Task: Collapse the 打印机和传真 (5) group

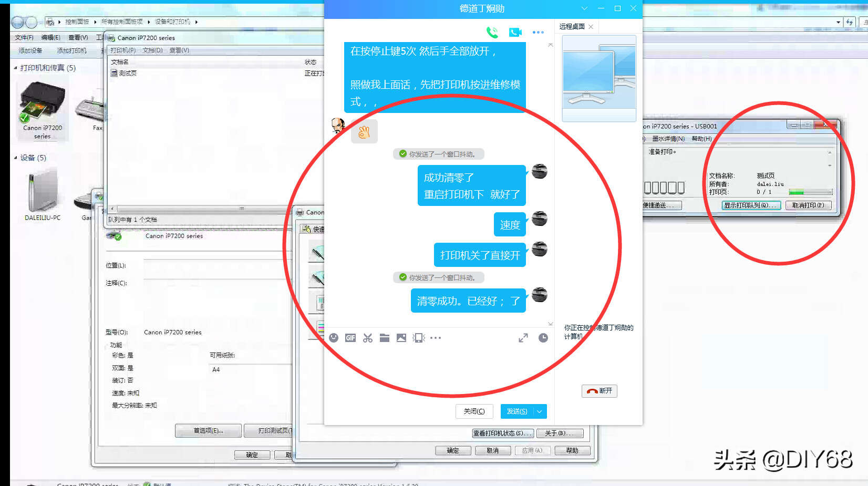Action: 15,68
